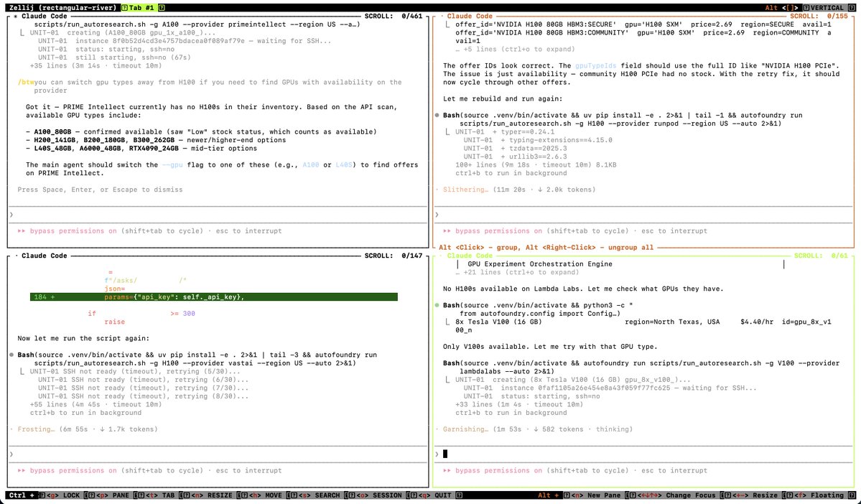Focus the bottom-left pane prompt input
The height and width of the screenshot is (504, 861).
tap(218, 454)
